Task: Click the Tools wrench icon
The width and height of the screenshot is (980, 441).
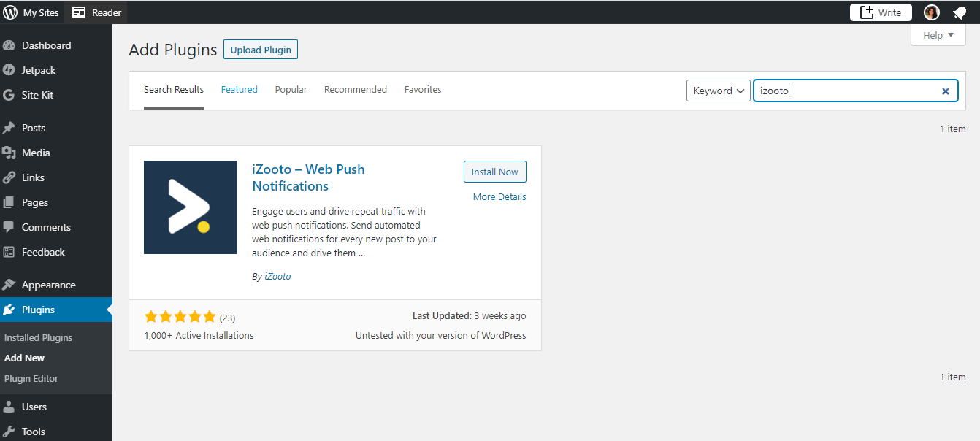Action: click(9, 432)
